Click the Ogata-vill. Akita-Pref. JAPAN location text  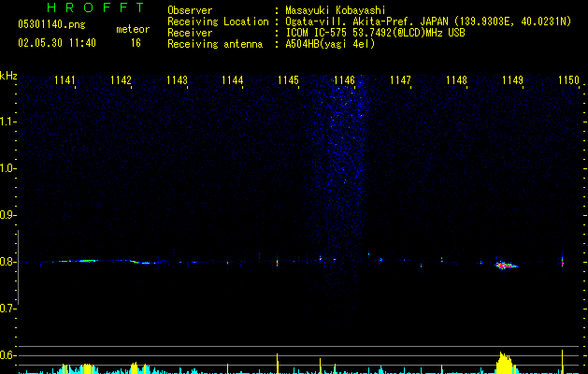coord(366,22)
